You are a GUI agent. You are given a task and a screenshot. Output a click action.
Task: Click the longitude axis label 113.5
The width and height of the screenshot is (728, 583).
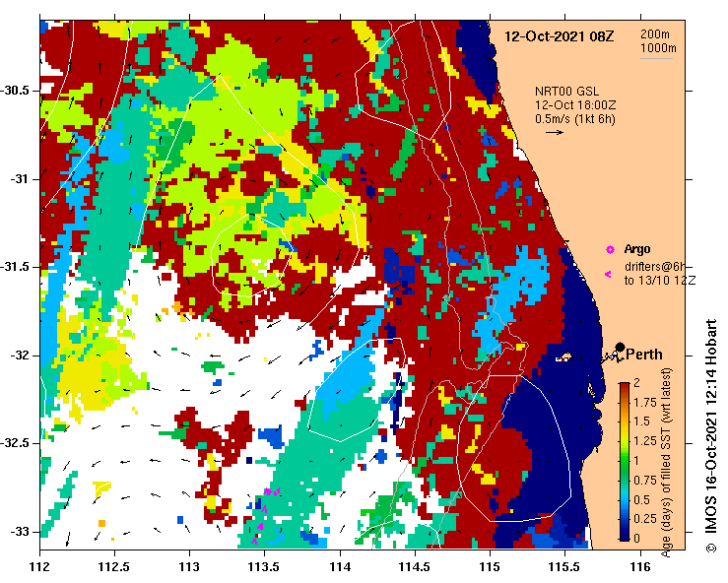pos(265,567)
